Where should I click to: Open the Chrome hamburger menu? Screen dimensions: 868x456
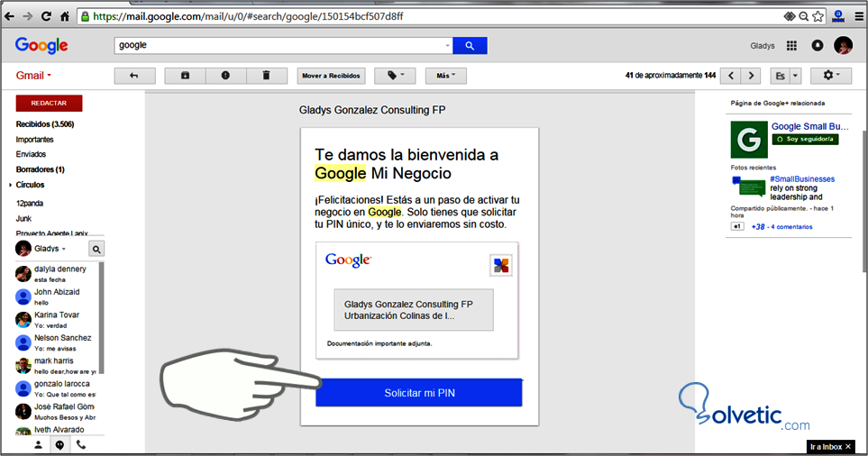859,16
